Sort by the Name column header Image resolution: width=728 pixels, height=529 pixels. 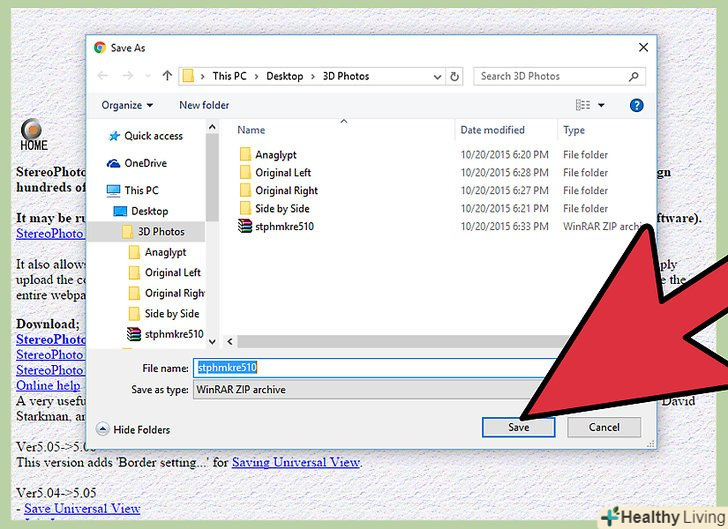(x=251, y=130)
